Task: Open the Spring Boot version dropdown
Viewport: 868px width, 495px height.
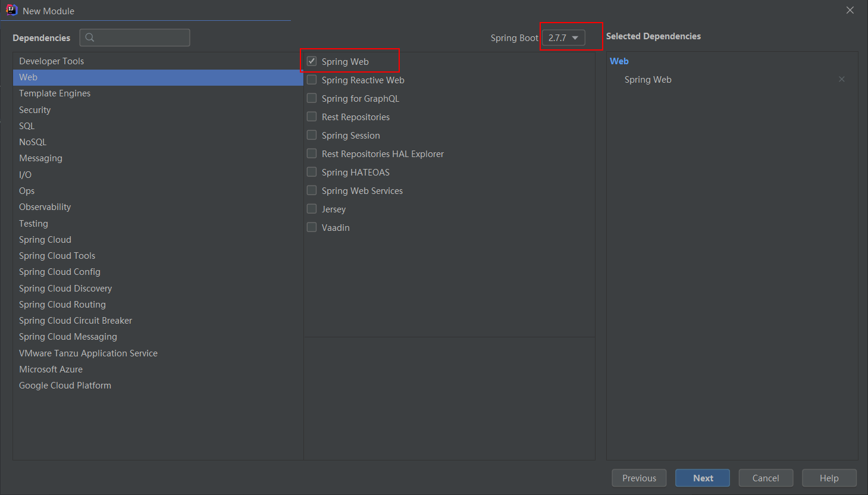Action: pos(563,37)
